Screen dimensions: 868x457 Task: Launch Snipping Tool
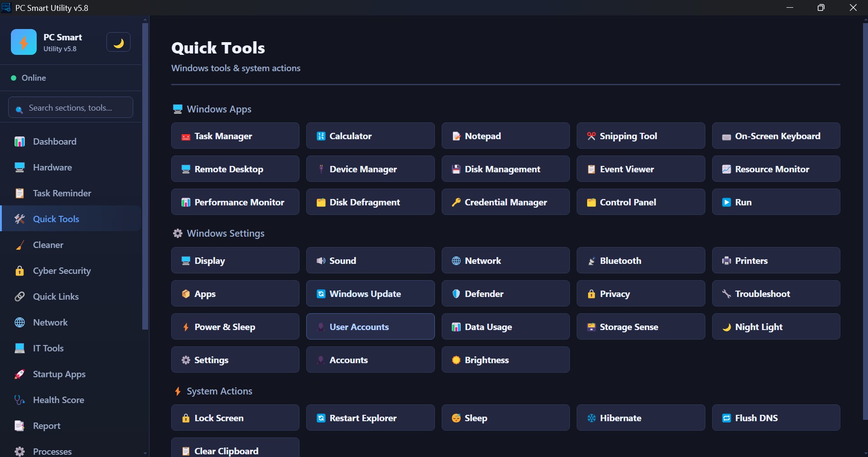pyautogui.click(x=641, y=136)
